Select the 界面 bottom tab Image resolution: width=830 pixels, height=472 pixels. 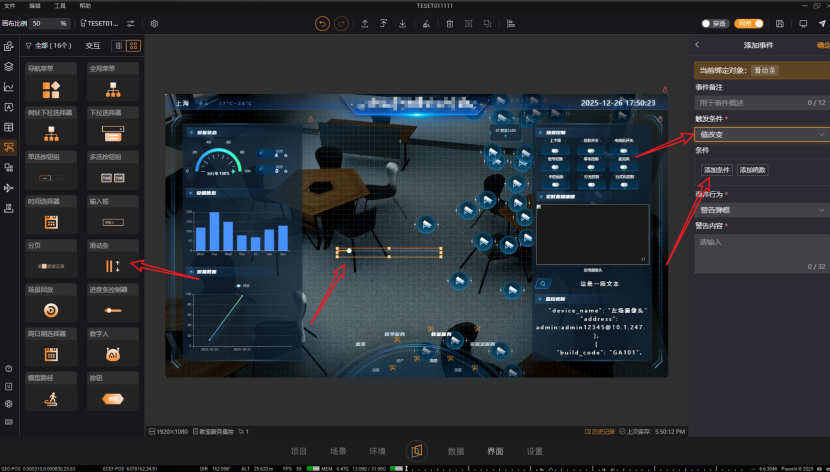coord(495,451)
